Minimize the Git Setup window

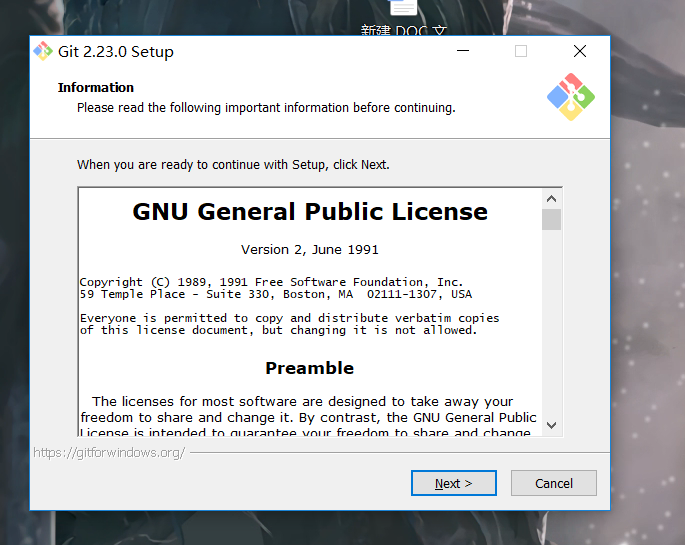(x=463, y=51)
